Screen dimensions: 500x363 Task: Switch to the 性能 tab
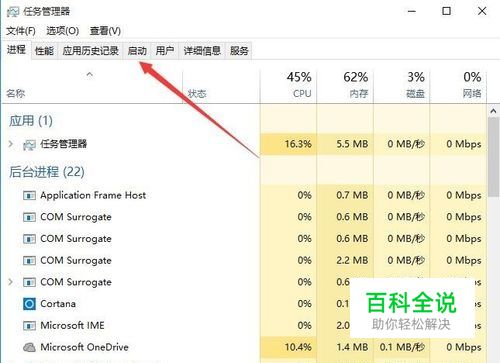tap(44, 51)
